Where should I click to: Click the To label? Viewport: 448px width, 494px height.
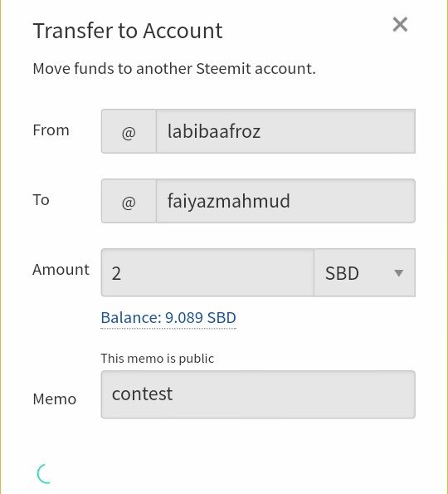click(41, 200)
